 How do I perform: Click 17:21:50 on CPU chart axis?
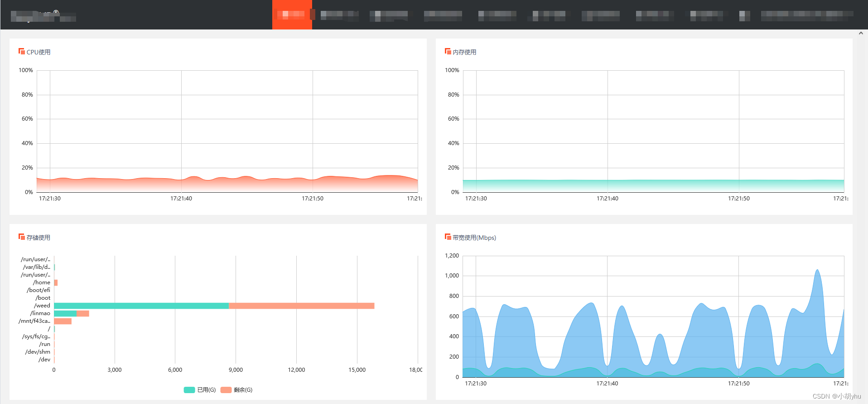coord(313,199)
